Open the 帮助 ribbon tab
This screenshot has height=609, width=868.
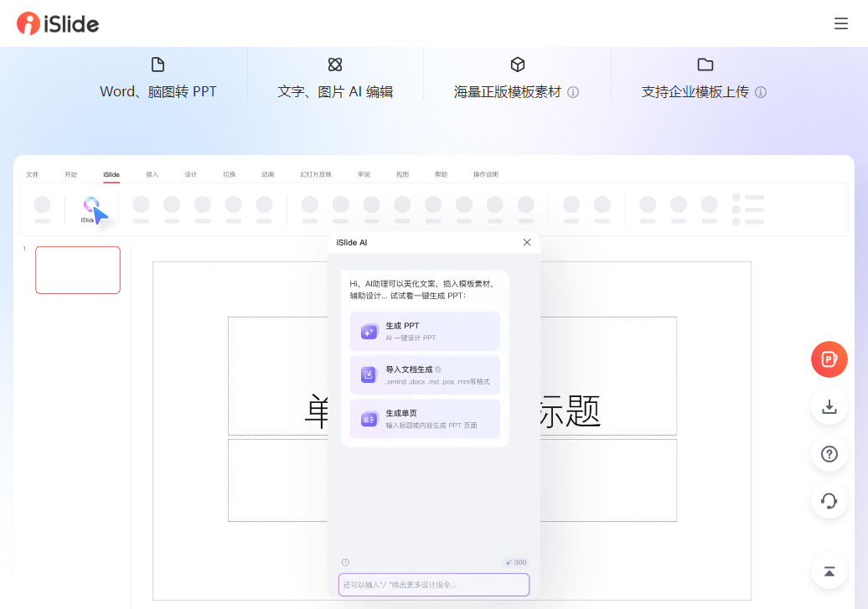[442, 174]
